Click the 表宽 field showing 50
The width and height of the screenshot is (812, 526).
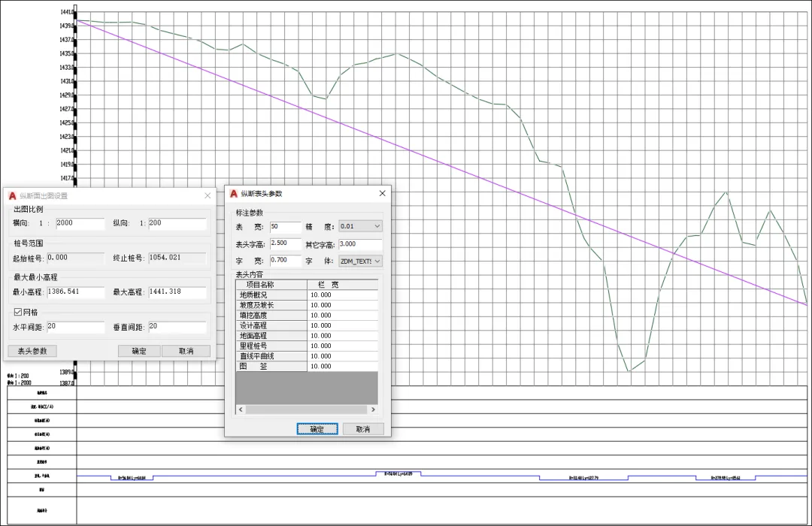[x=286, y=227]
